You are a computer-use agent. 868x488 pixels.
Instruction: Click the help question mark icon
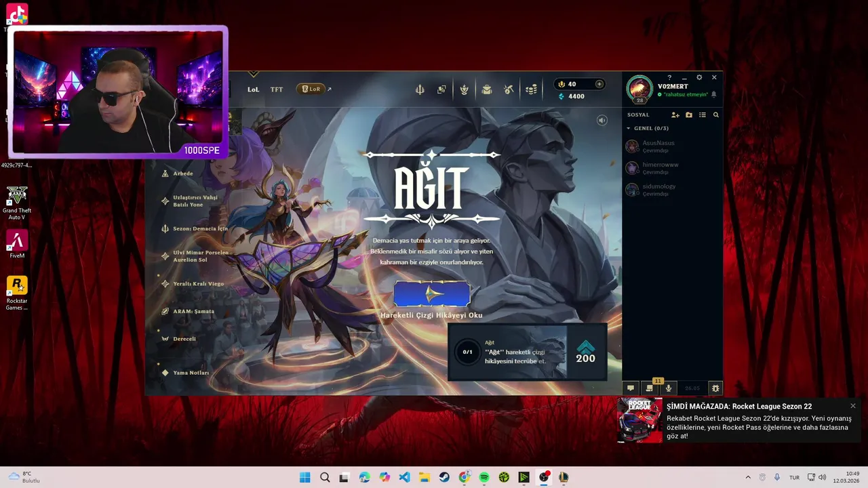click(669, 77)
